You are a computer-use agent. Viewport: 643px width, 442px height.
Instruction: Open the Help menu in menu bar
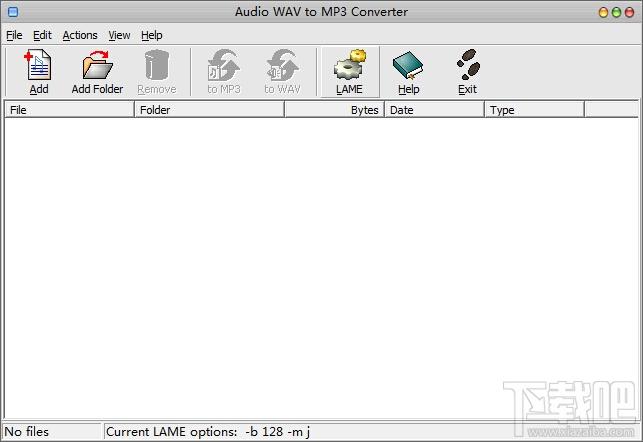click(152, 35)
